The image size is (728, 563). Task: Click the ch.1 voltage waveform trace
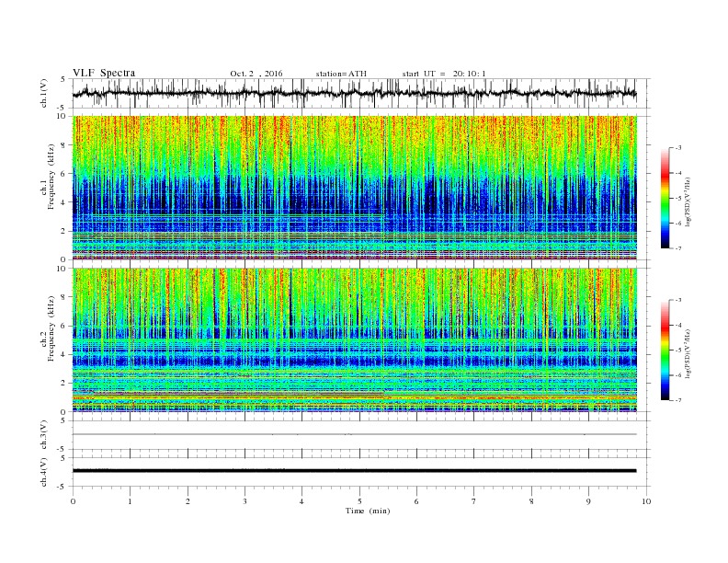point(354,93)
